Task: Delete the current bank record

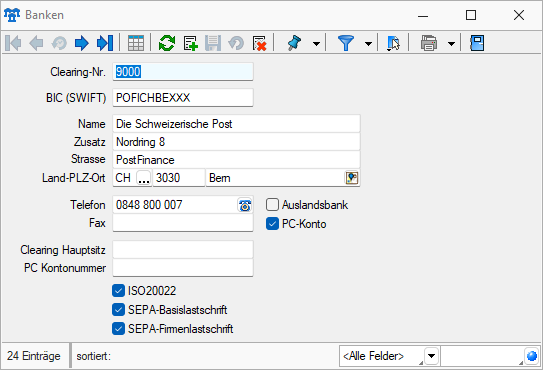Action: click(x=259, y=43)
